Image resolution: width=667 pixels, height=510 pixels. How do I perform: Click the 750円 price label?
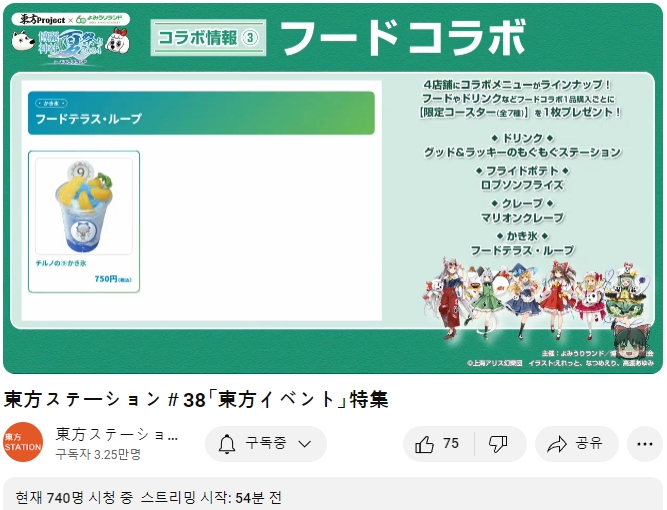[113, 279]
